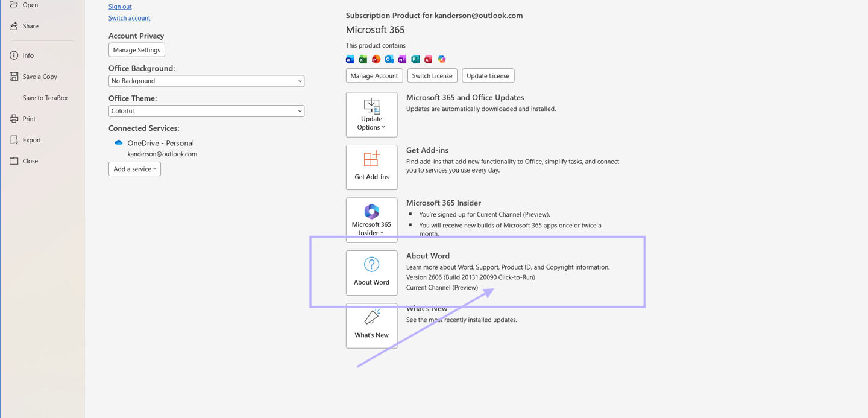Select the Save a Copy menu label
This screenshot has height=418, width=868.
pyautogui.click(x=40, y=77)
